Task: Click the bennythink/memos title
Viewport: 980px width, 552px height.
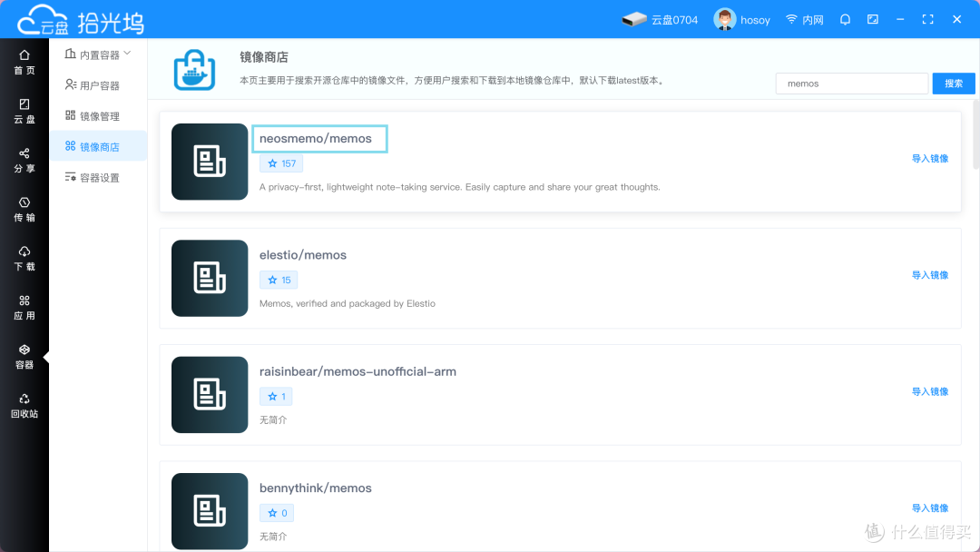Action: [x=316, y=488]
